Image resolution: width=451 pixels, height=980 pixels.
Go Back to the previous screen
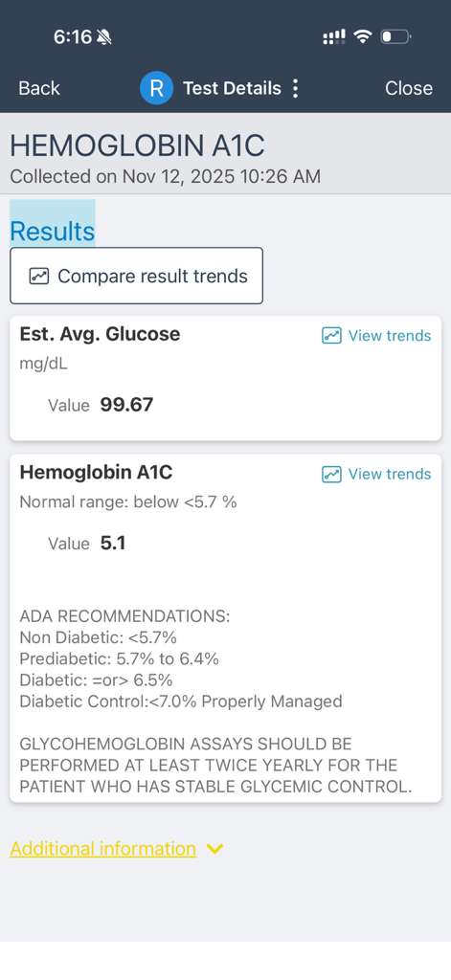tap(39, 88)
